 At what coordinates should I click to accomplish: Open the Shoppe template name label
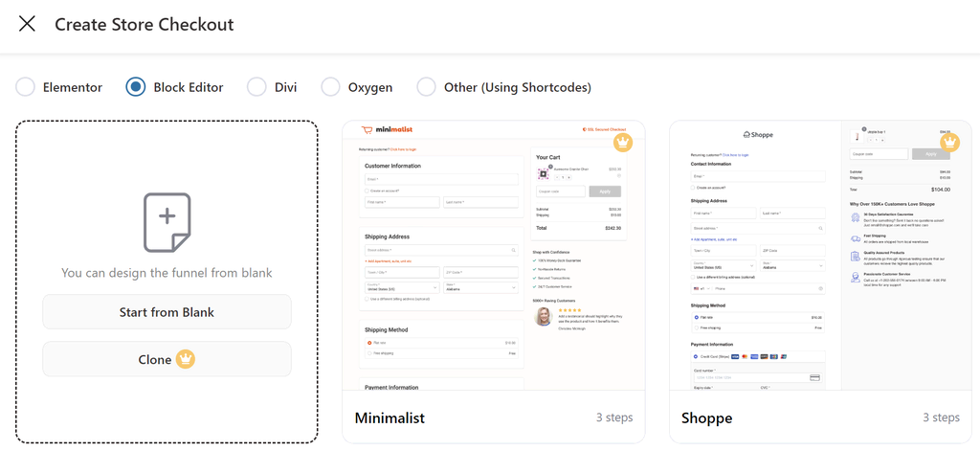click(706, 417)
